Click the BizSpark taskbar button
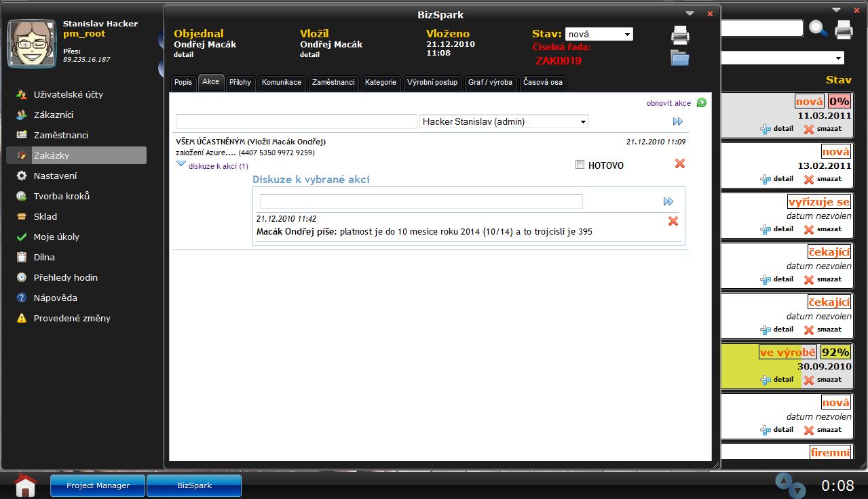Screen dimensions: 868x499 pos(194,485)
